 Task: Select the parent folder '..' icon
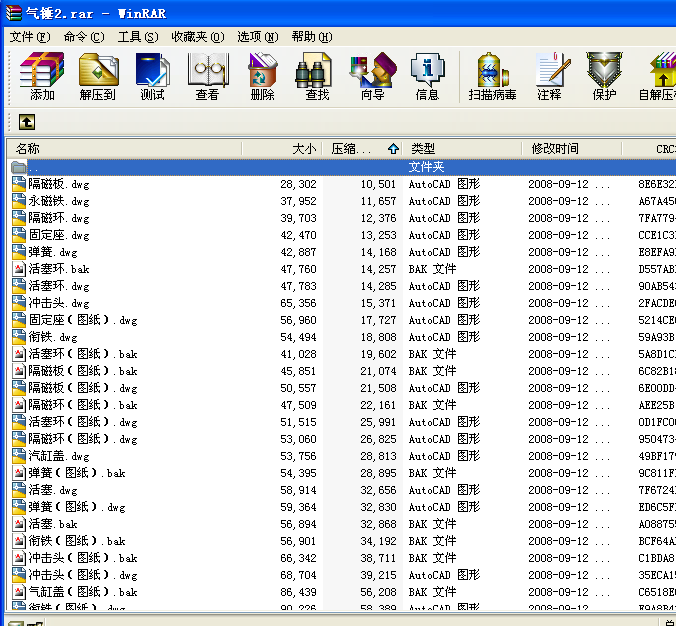click(x=19, y=167)
